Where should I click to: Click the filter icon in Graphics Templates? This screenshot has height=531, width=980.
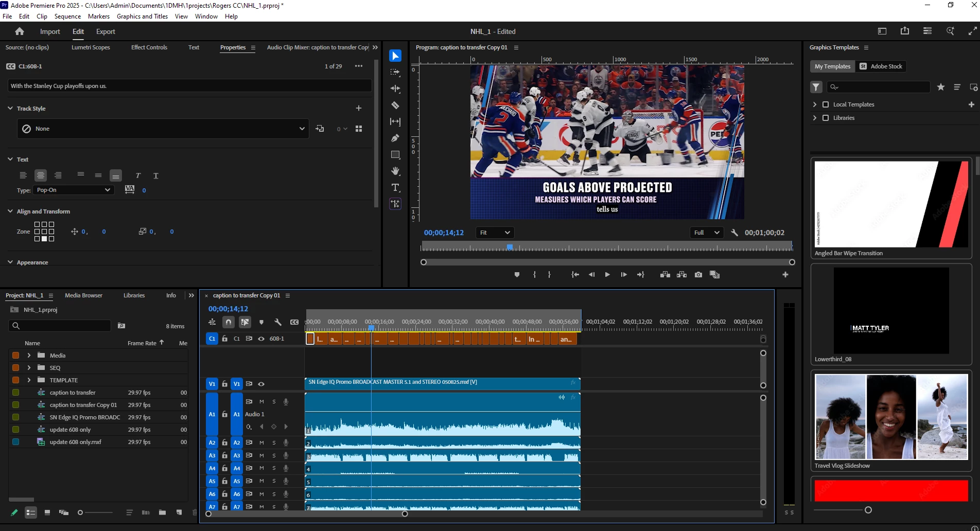tap(816, 87)
